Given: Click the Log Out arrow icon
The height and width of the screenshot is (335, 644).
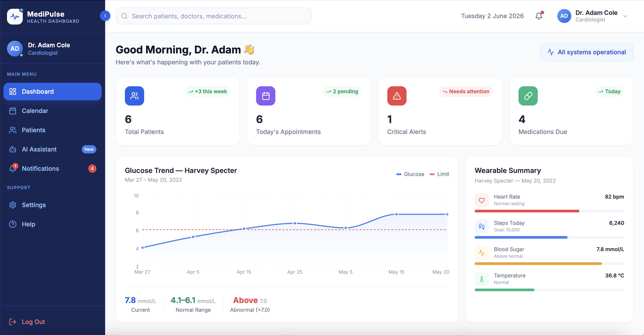Looking at the screenshot, I should tap(12, 322).
